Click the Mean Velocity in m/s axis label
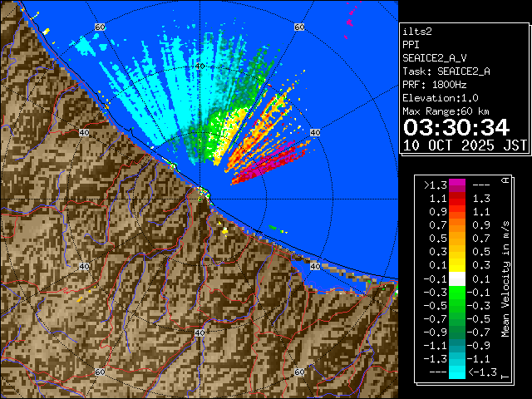532x399 pixels. point(505,278)
